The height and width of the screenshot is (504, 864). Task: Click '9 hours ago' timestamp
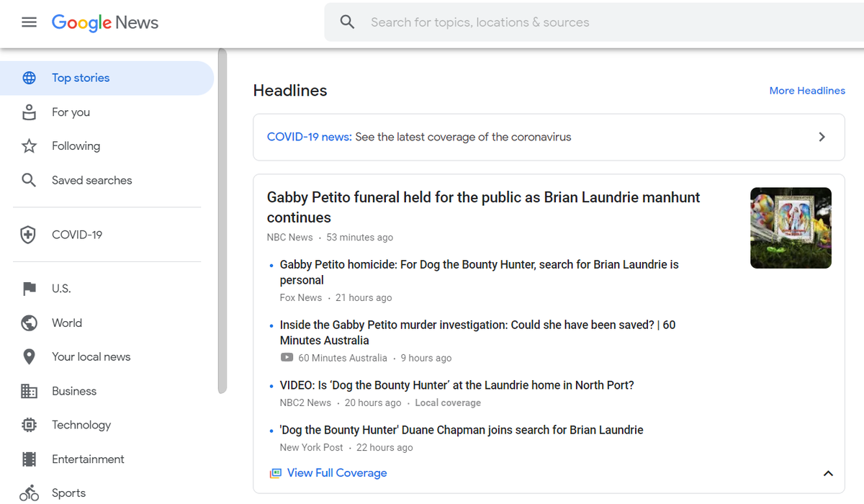tap(426, 358)
